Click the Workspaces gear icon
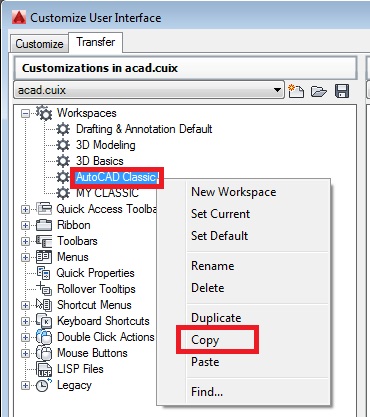The width and height of the screenshot is (370, 417). (x=44, y=113)
